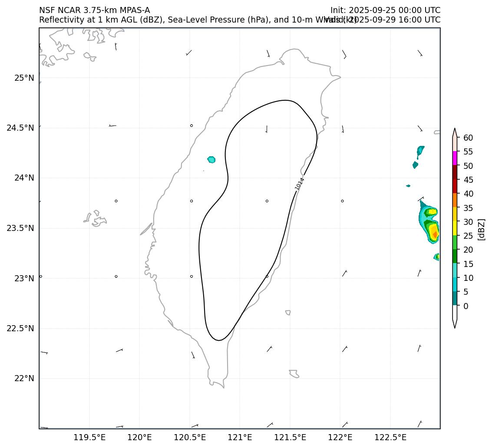This screenshot has width=492, height=448.
Task: Click the 22°N latitude tick label
Action: 24,379
